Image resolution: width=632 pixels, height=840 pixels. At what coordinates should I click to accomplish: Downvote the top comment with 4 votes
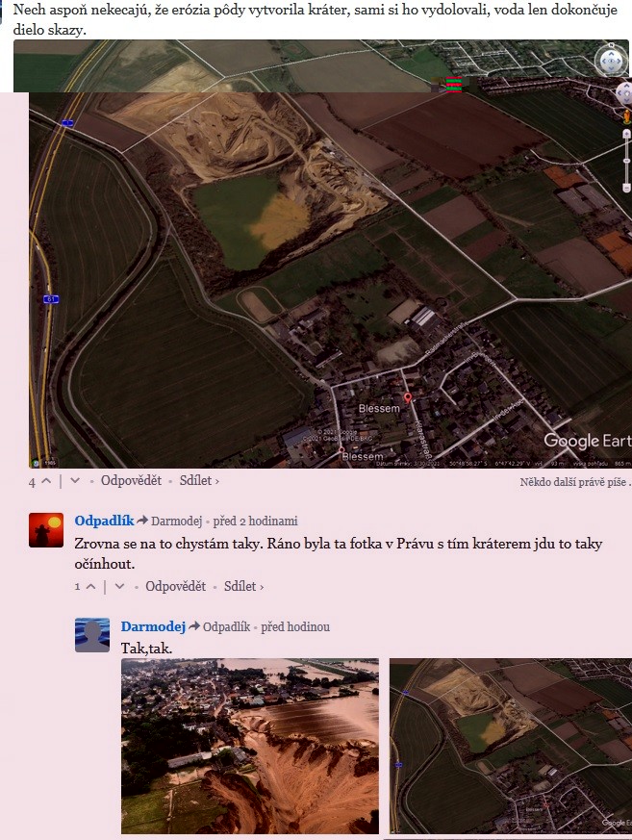75,481
